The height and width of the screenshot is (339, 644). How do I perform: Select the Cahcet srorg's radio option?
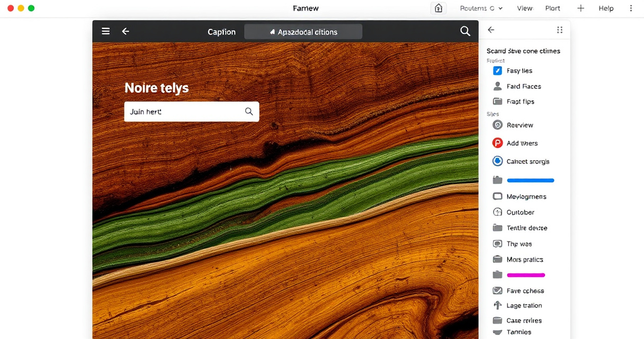pyautogui.click(x=497, y=161)
